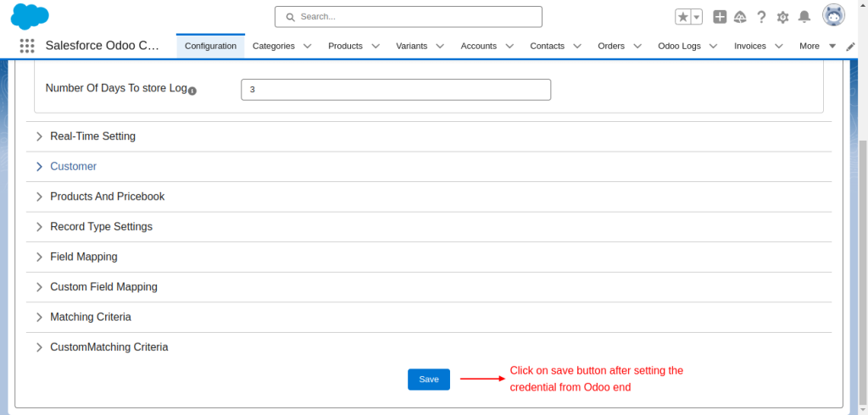Open the Products tab dropdown chevron

[376, 46]
